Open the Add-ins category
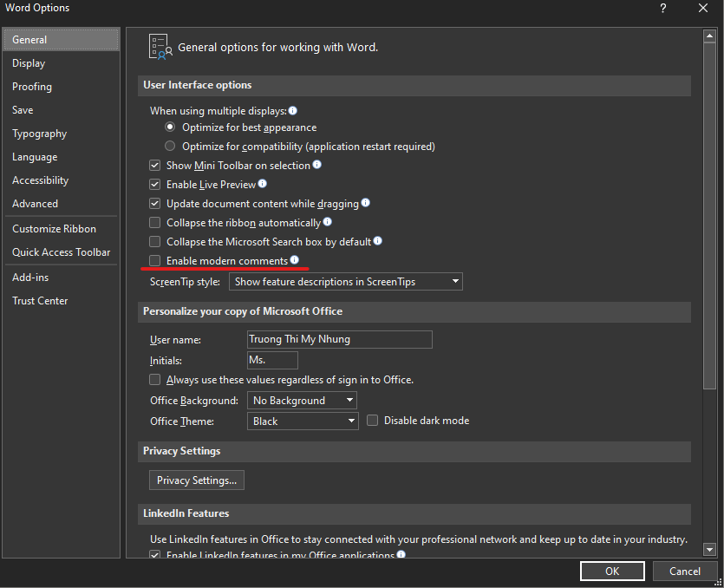This screenshot has height=588, width=724. pos(61,278)
